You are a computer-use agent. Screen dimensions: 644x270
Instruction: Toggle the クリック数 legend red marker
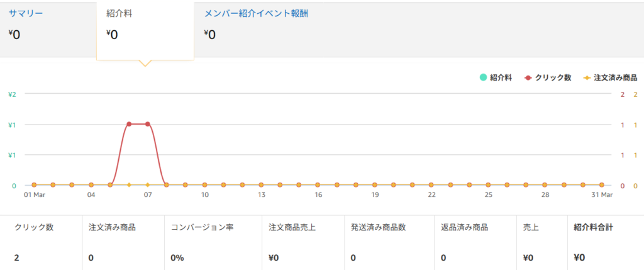click(528, 77)
